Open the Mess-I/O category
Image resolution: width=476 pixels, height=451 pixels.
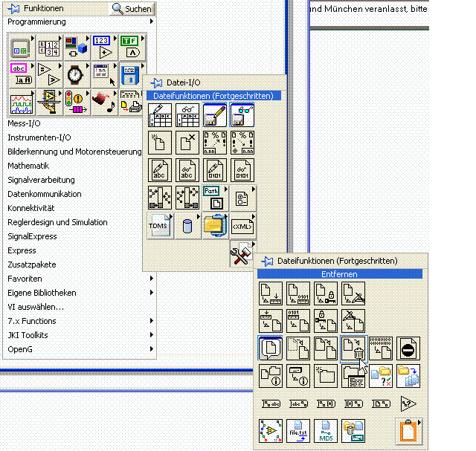pos(24,123)
